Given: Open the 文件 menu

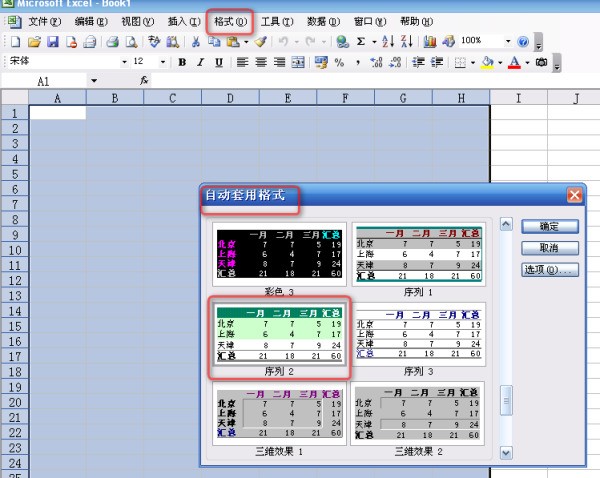Looking at the screenshot, I should pos(44,21).
